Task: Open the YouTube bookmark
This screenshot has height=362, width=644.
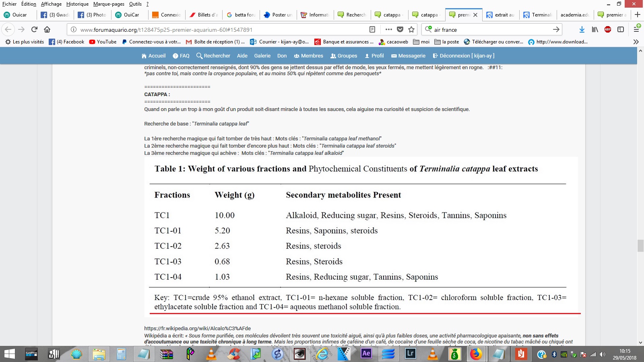Action: coord(103,42)
